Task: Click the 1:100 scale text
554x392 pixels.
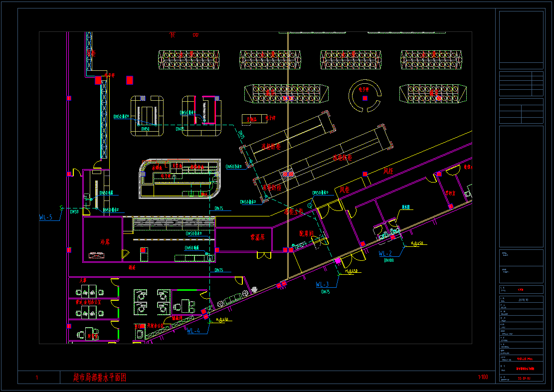Action: pyautogui.click(x=483, y=378)
